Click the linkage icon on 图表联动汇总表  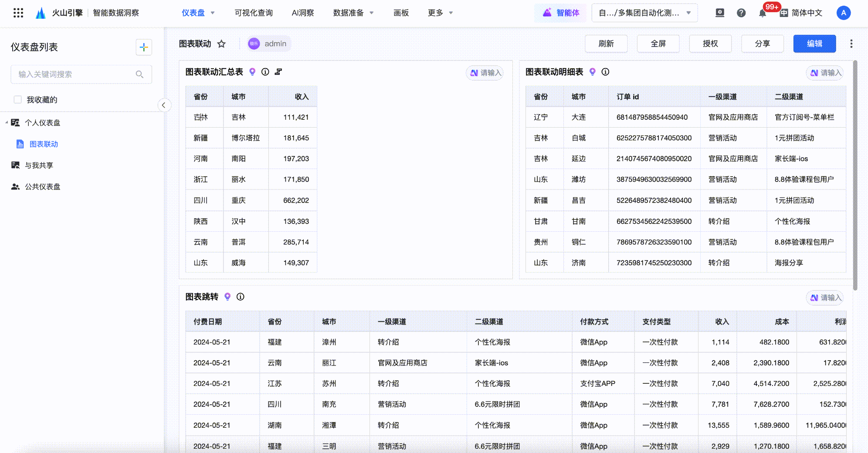[278, 72]
